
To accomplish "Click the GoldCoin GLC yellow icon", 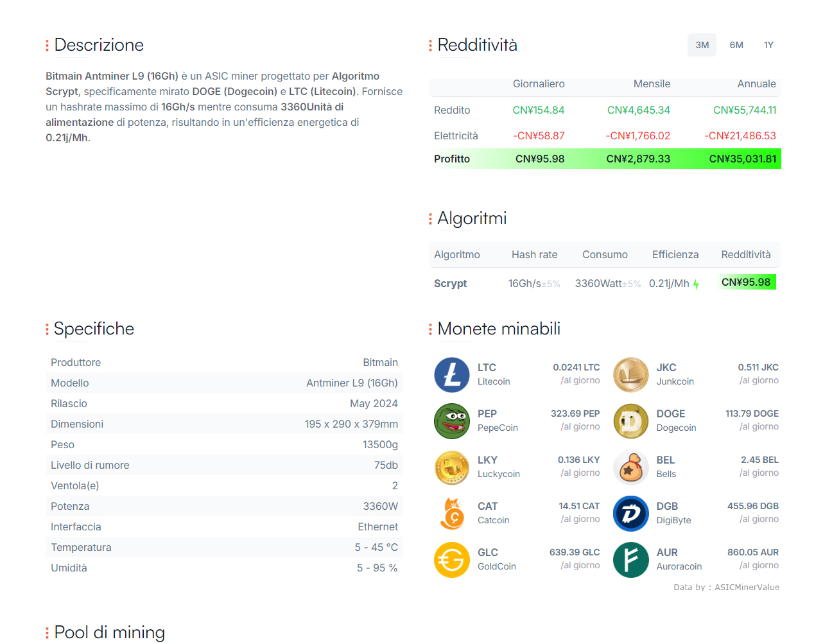I will click(x=452, y=560).
